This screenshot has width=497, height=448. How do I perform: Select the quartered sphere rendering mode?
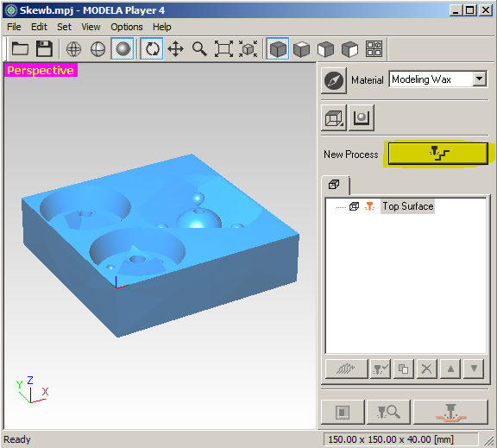pyautogui.click(x=98, y=49)
